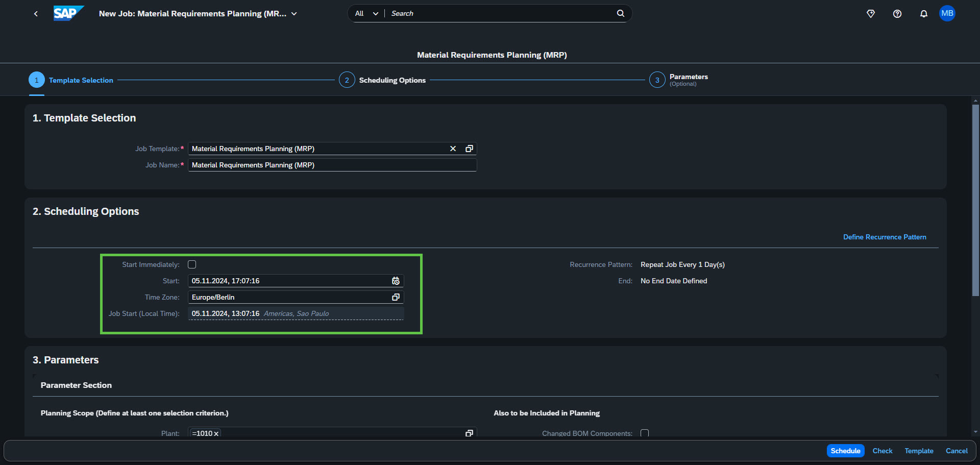
Task: Click the scrollbar up arrow
Action: [x=975, y=101]
